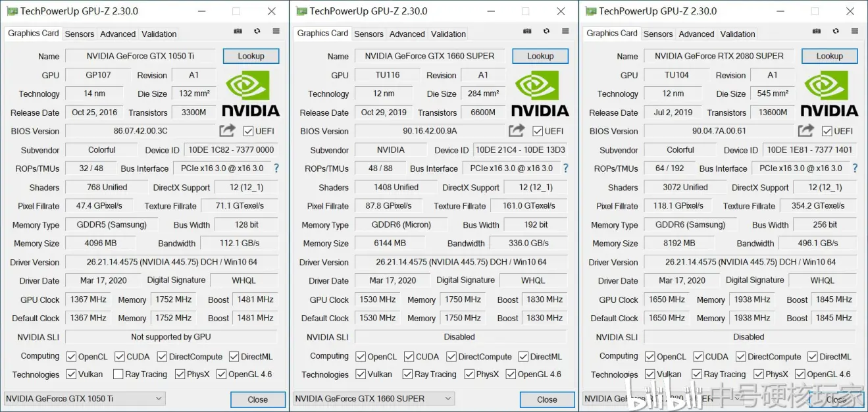The image size is (868, 412).
Task: Toggle the PhysX checkbox in the RTX 2080 SUPER window
Action: point(758,374)
